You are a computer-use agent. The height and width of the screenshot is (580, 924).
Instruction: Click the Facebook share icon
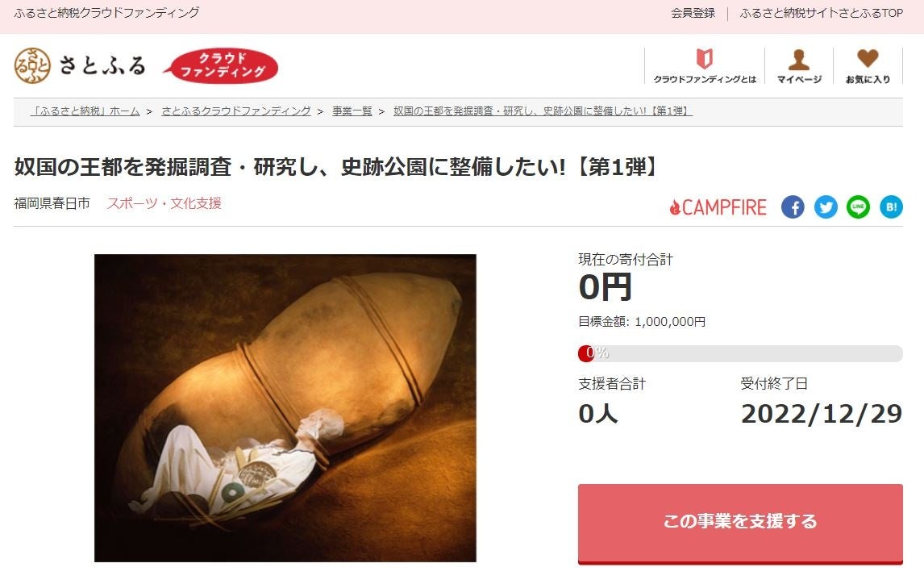click(x=793, y=207)
